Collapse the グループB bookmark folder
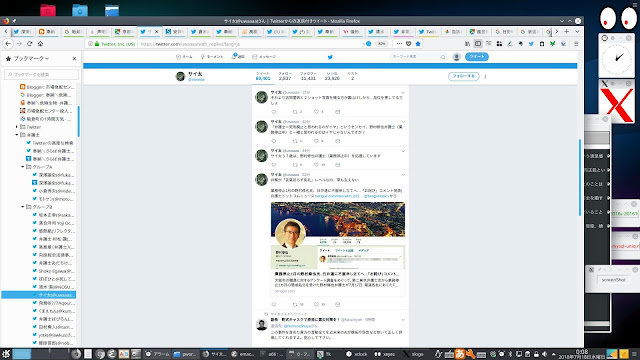 (x=23, y=207)
